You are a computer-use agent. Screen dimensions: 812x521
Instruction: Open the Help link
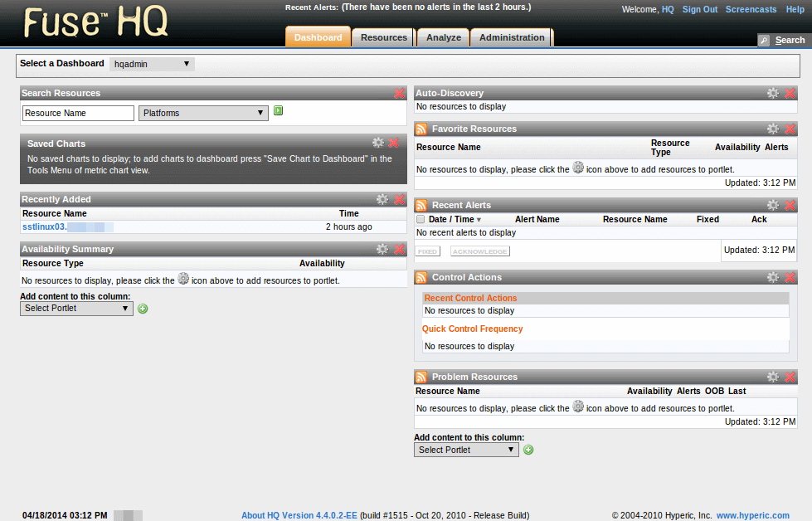click(795, 9)
